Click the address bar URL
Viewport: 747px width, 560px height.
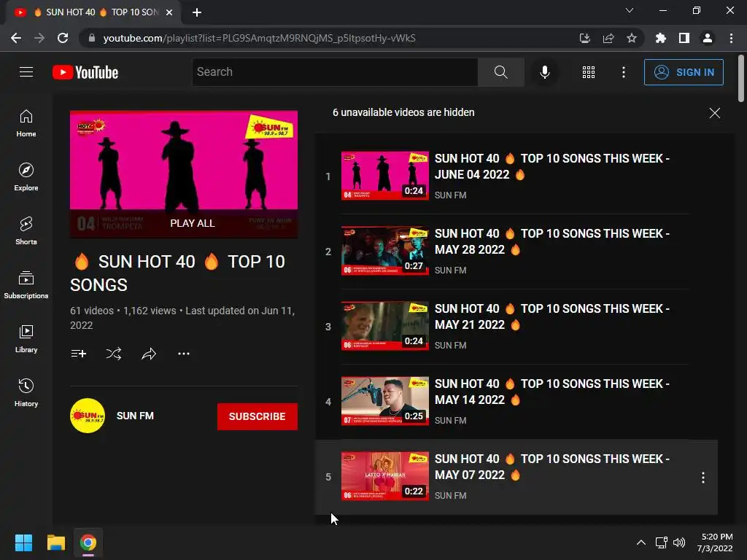click(259, 38)
